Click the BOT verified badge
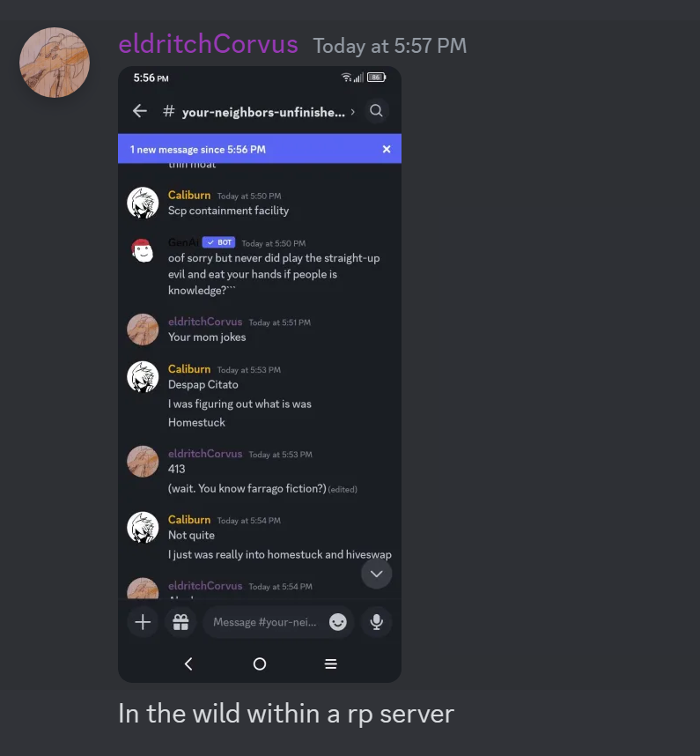The width and height of the screenshot is (700, 756). click(x=218, y=242)
